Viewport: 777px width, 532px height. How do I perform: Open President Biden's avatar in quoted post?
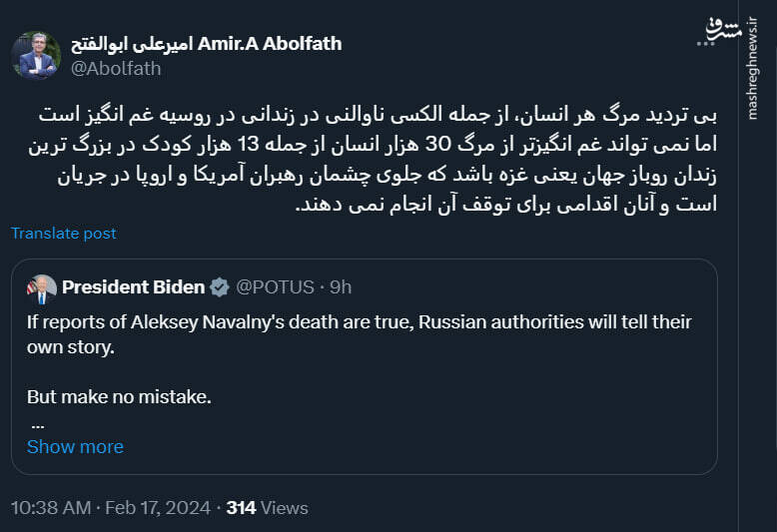(43, 287)
